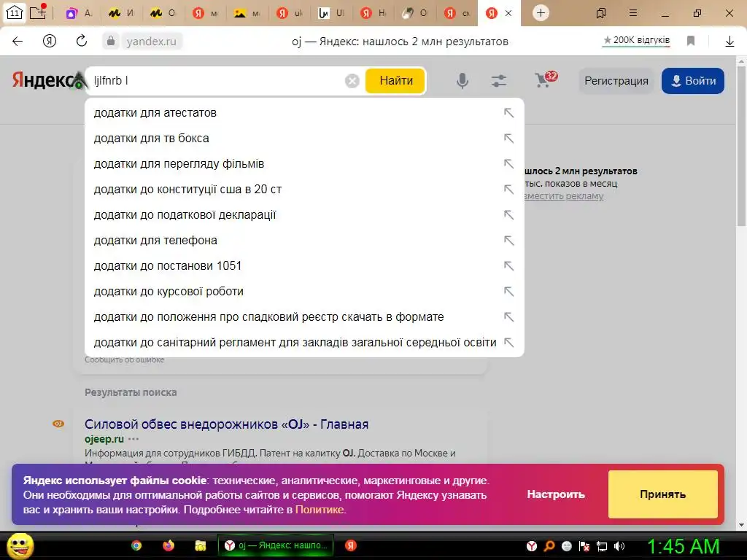Viewport: 747px width, 560px height.
Task: Click the Найти search button
Action: 395,81
